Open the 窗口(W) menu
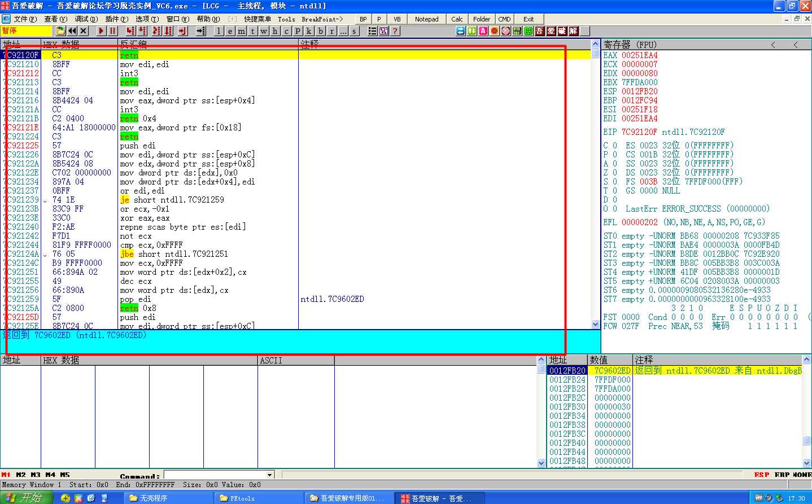812x504 pixels. [x=178, y=19]
